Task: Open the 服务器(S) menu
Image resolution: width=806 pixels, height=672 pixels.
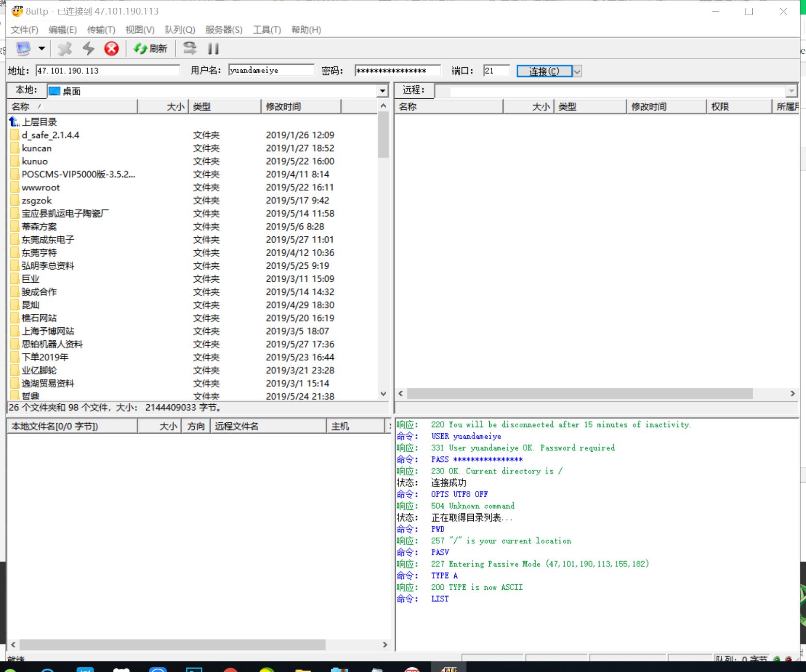Action: click(224, 30)
